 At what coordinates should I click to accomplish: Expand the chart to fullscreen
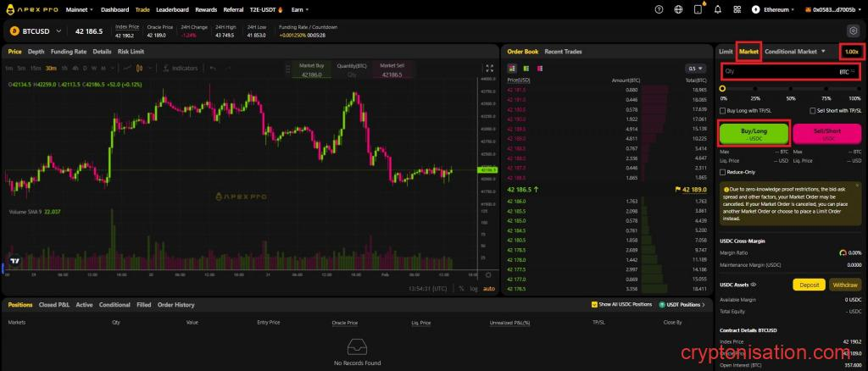pyautogui.click(x=488, y=68)
